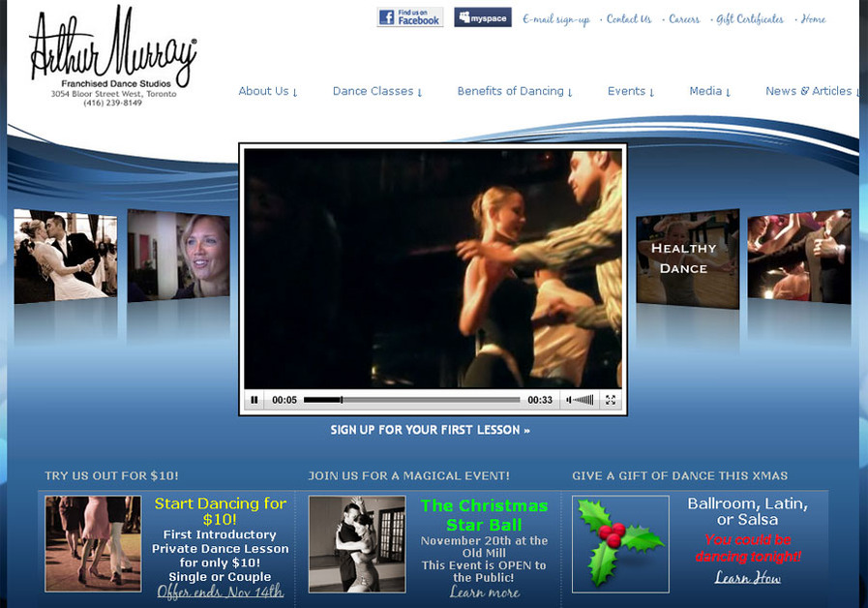The image size is (868, 608).
Task: Select the smiling blonde woman thumbnail
Action: click(x=178, y=256)
